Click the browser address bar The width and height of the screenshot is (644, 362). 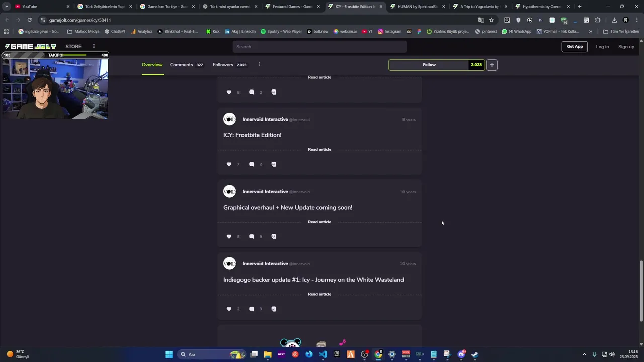pyautogui.click(x=262, y=20)
